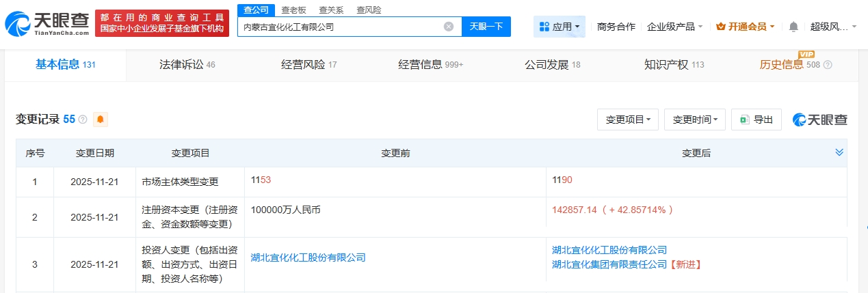Expand the 企业级产品 menu
The width and height of the screenshot is (868, 293).
coord(674,27)
